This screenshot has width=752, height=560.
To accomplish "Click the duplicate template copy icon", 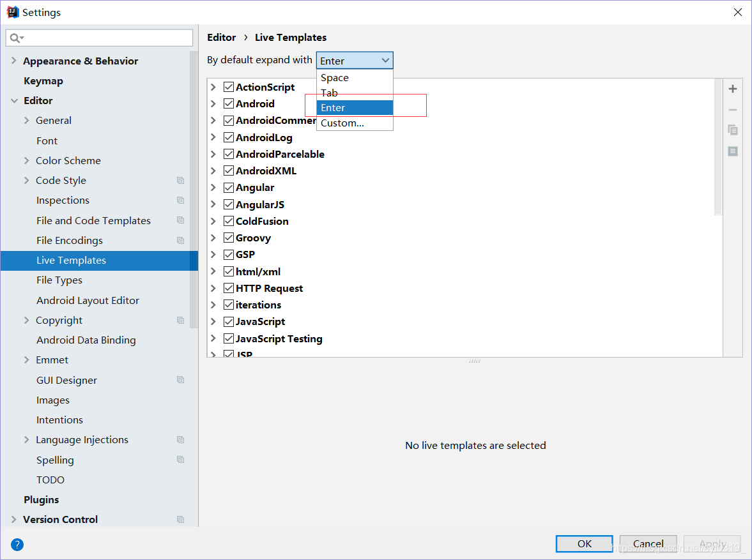I will pyautogui.click(x=732, y=130).
